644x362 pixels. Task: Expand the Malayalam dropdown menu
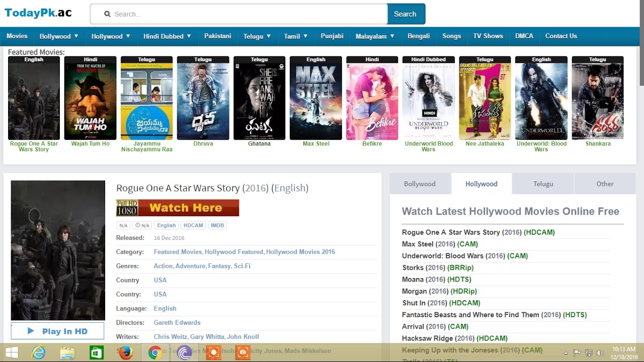coord(375,36)
